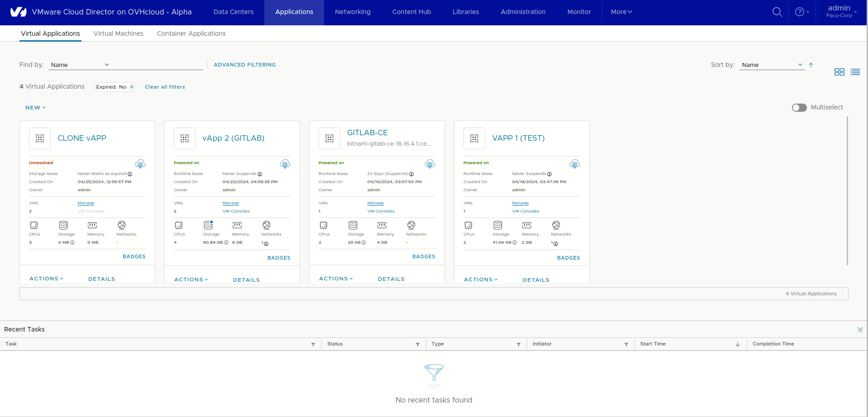Switch to the Virtual Machines tab
868x417 pixels.
click(118, 33)
